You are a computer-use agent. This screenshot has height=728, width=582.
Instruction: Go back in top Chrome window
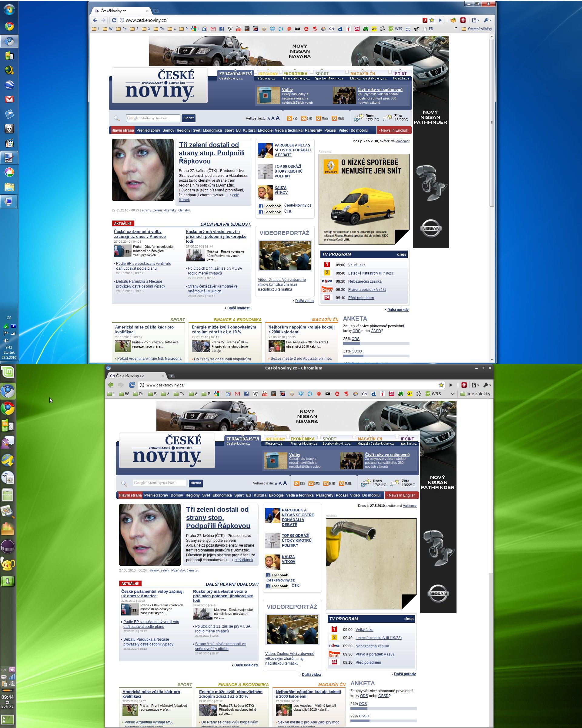[x=95, y=20]
